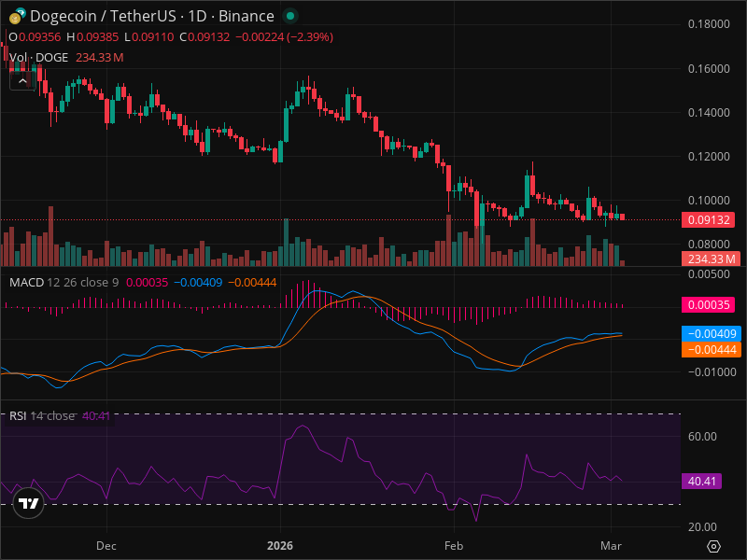Click the current price label 0.09132
The width and height of the screenshot is (747, 560).
coord(708,220)
